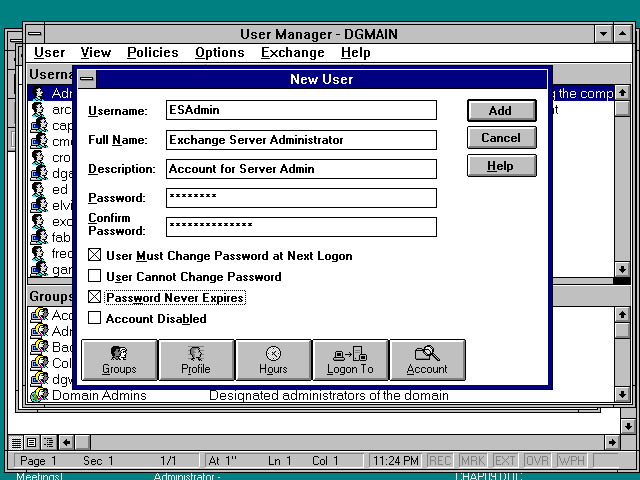Switch to normal view icon in status bar
The height and width of the screenshot is (480, 640).
click(x=16, y=442)
